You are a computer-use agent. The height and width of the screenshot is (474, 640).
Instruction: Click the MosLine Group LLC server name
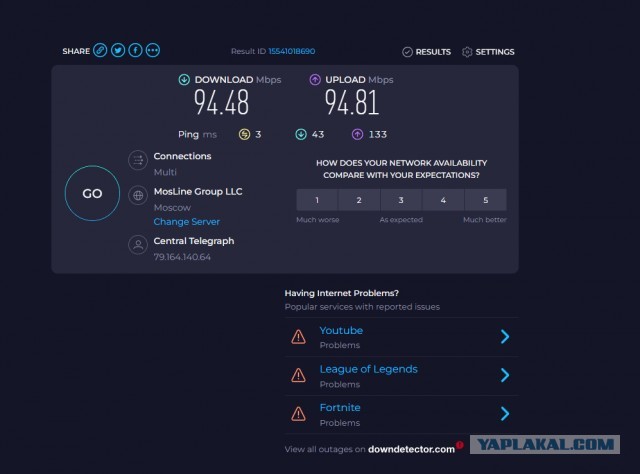coord(198,191)
